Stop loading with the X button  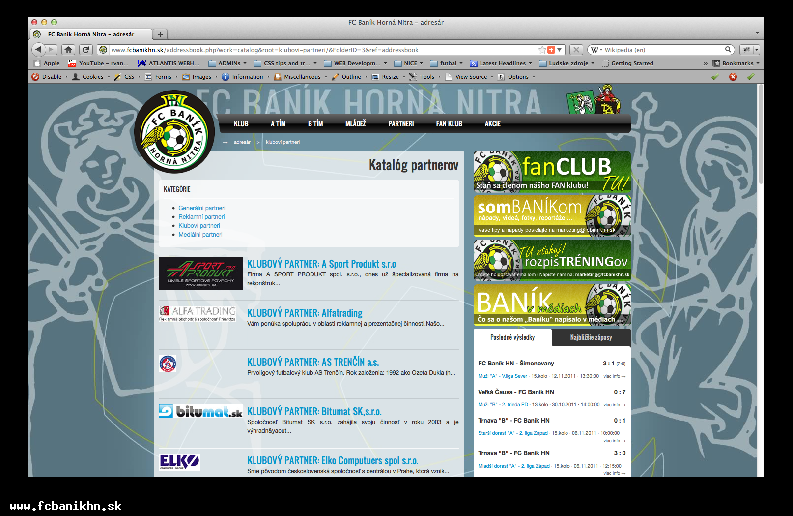(576, 50)
